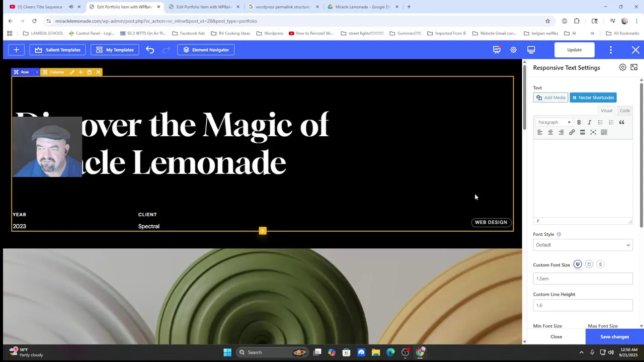Open the Chrome extensions puzzle icon
The image size is (644, 362).
click(577, 21)
